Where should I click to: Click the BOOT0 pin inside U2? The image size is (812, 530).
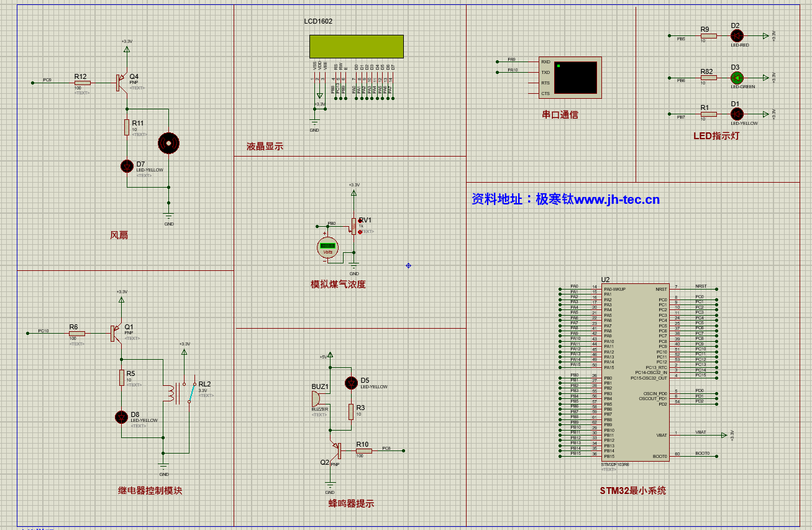click(x=660, y=456)
